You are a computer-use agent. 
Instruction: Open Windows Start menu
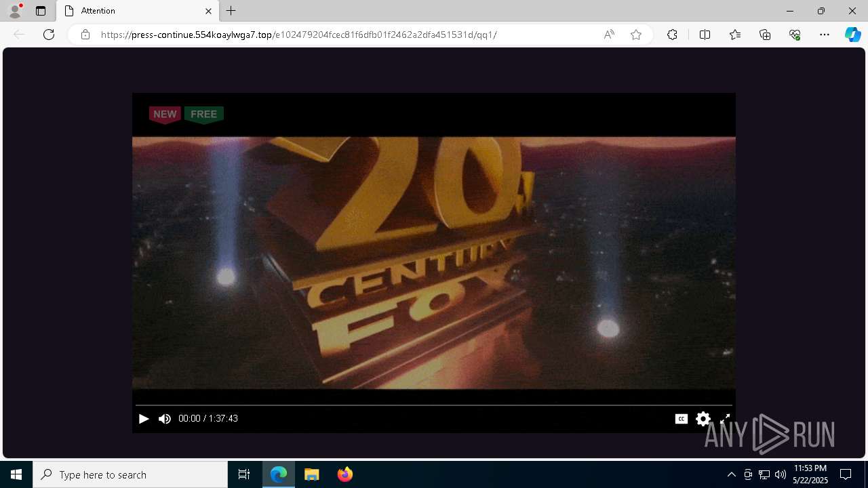(16, 474)
